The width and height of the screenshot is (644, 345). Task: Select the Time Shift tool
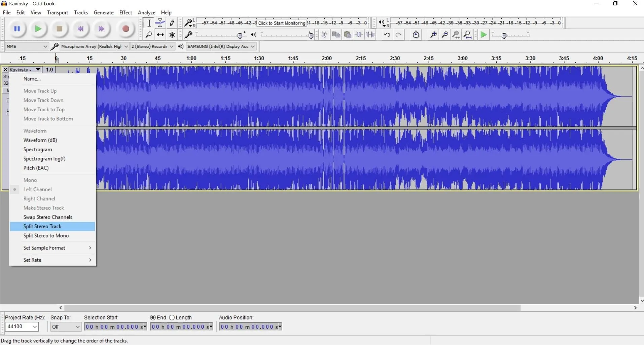(x=160, y=35)
